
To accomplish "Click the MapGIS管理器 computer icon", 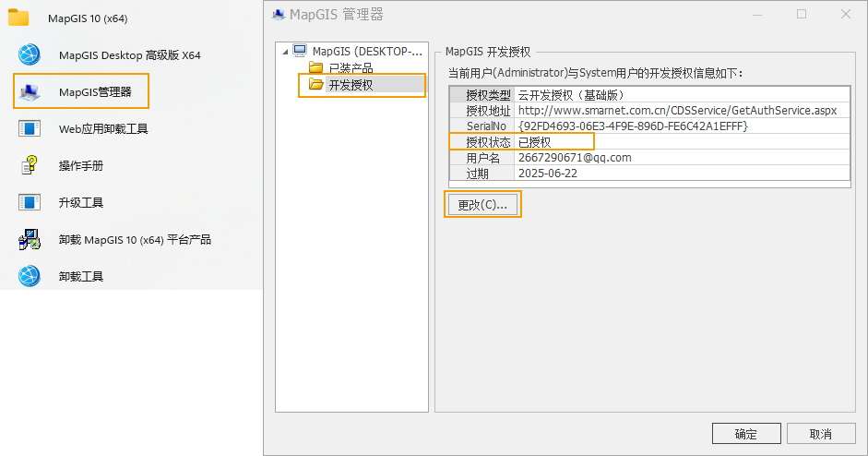I will click(29, 91).
